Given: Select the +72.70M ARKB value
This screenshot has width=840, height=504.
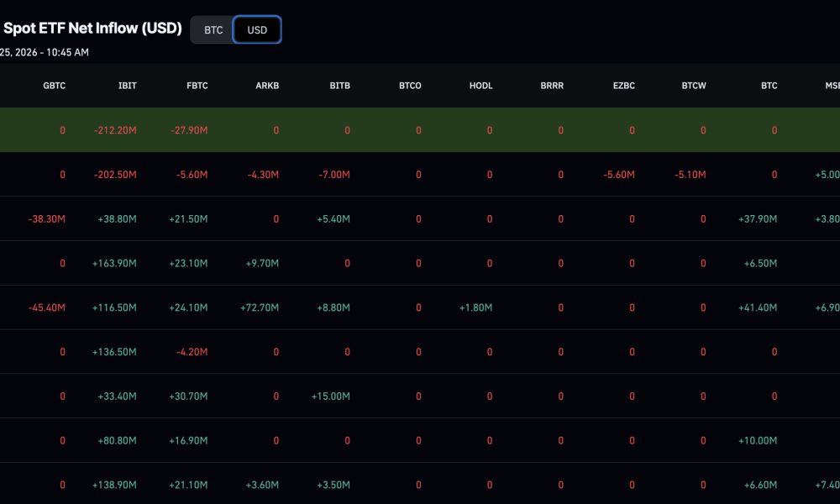Looking at the screenshot, I should 260,308.
